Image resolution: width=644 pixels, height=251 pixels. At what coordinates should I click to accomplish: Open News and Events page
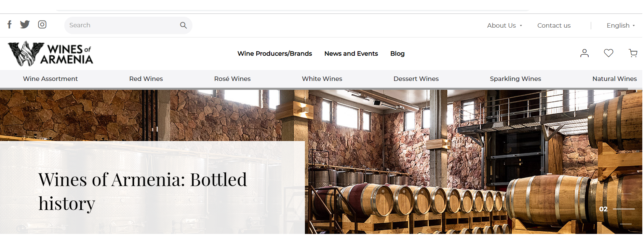[351, 54]
